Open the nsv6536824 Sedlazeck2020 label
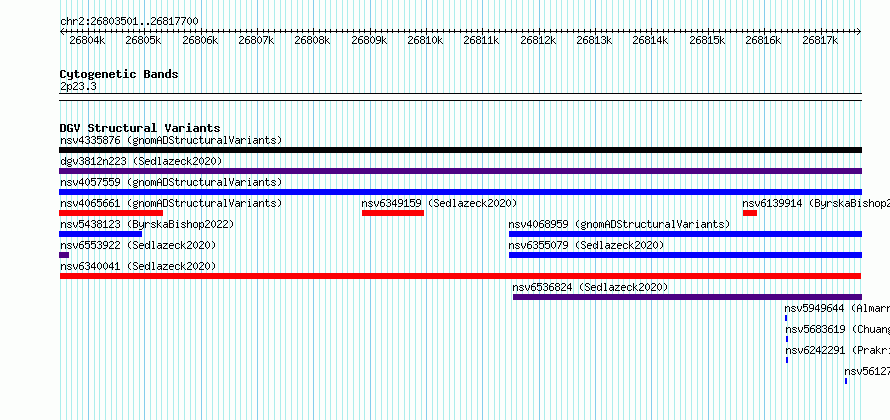Screen dimensions: 890x420 point(590,287)
